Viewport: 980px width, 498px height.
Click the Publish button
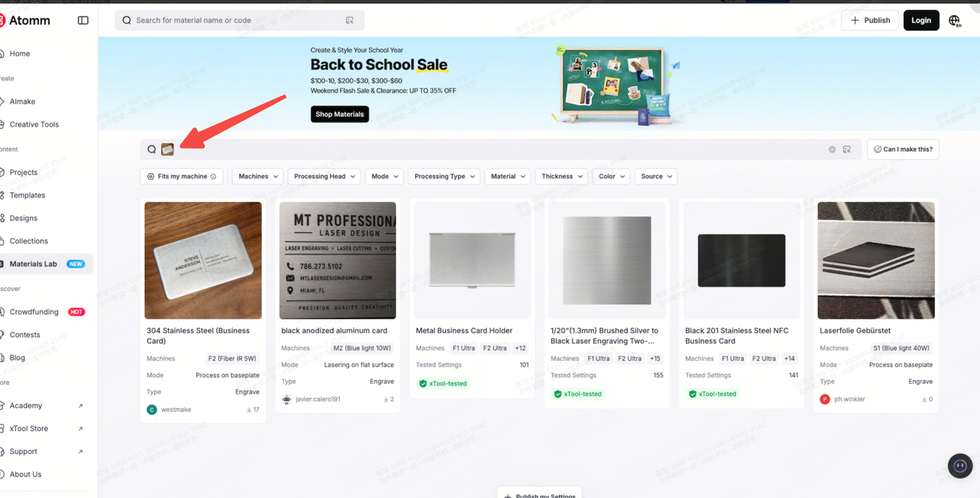point(871,21)
